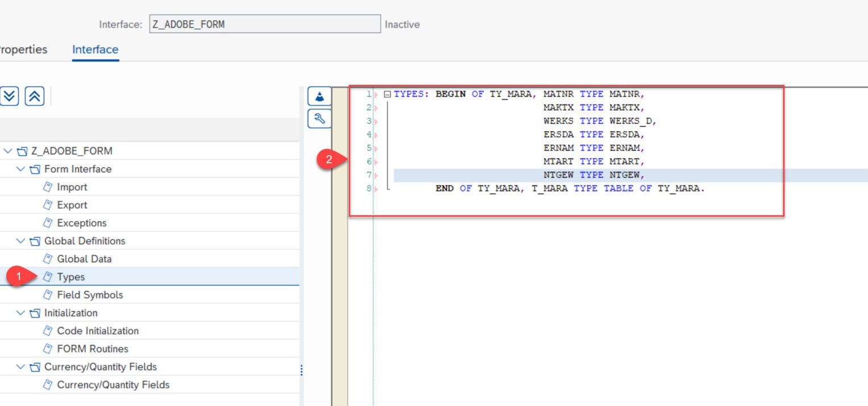
Task: Select the Pretty Printer icon beside the editor
Action: pos(319,96)
